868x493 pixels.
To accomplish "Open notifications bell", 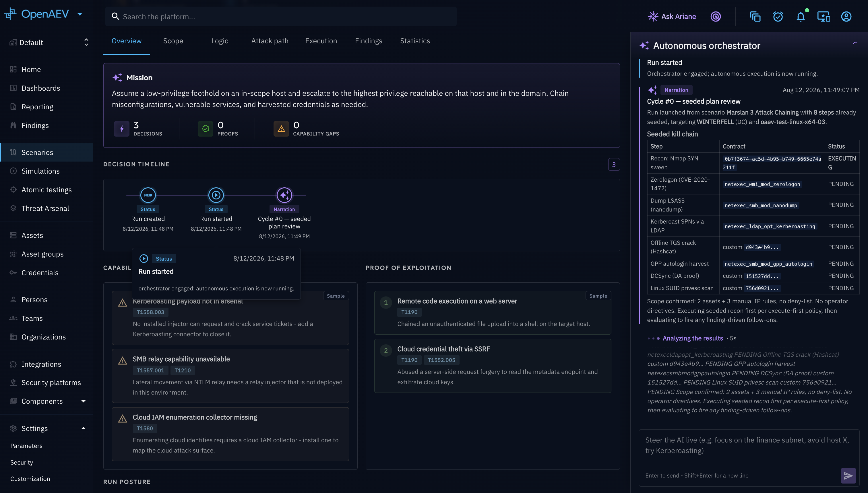I will click(801, 16).
